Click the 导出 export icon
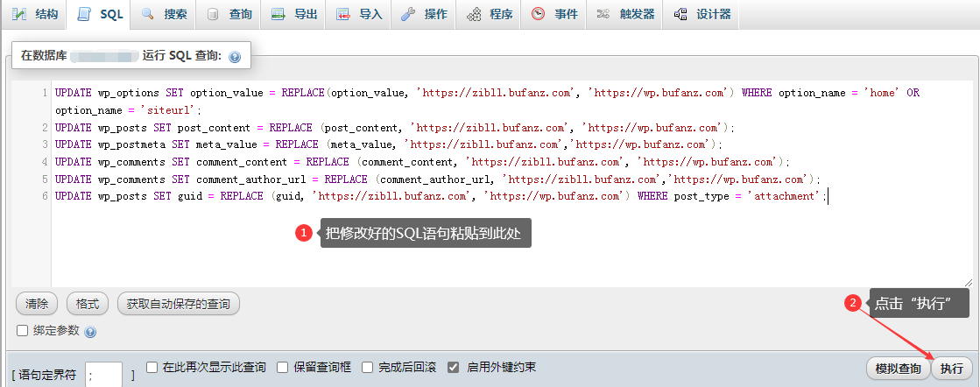This screenshot has width=980, height=387. 278,14
